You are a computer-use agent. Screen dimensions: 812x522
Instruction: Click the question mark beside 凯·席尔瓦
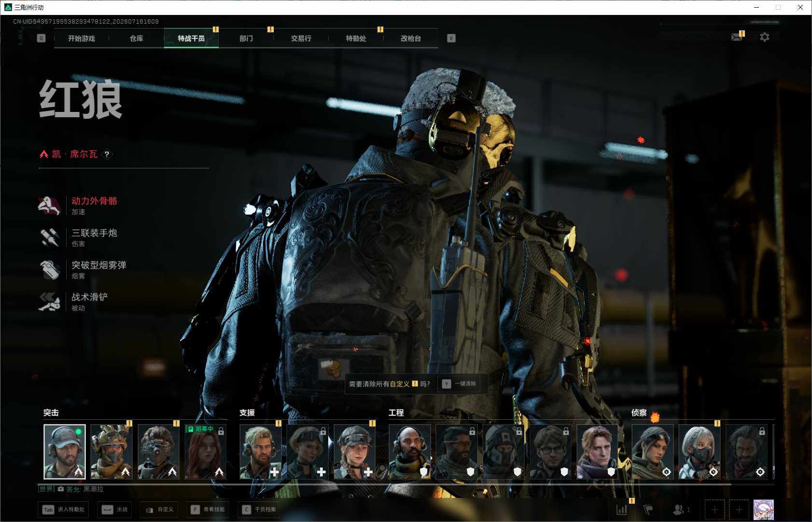click(107, 154)
